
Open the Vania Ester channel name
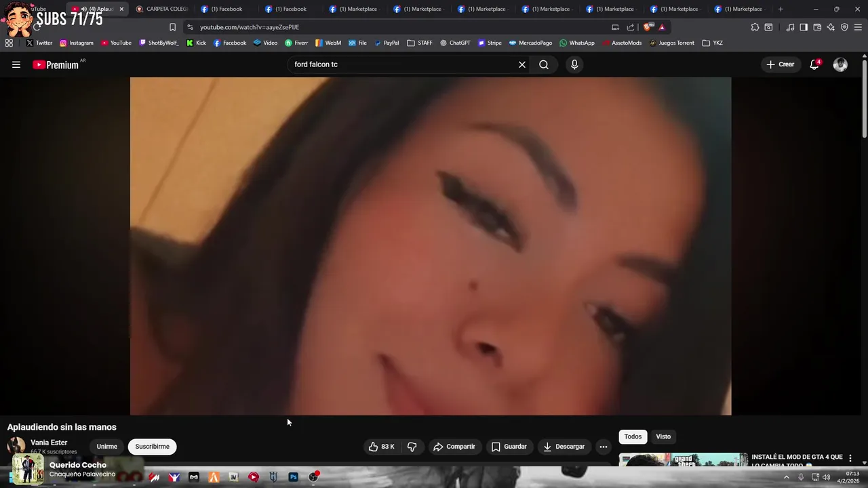49,443
